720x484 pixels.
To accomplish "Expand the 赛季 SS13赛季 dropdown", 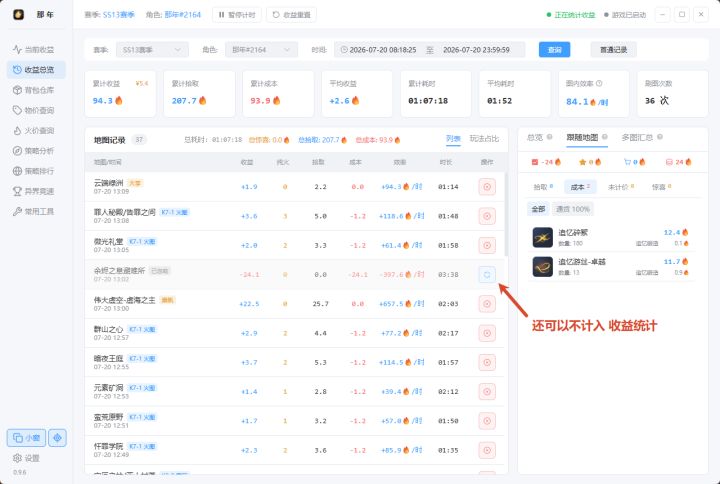I will click(152, 50).
